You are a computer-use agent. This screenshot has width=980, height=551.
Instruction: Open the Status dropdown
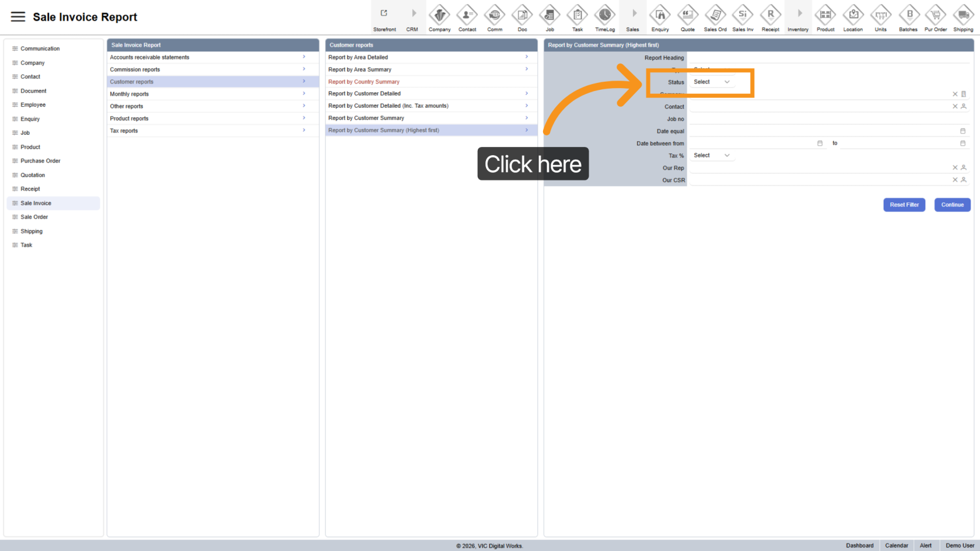pos(711,82)
